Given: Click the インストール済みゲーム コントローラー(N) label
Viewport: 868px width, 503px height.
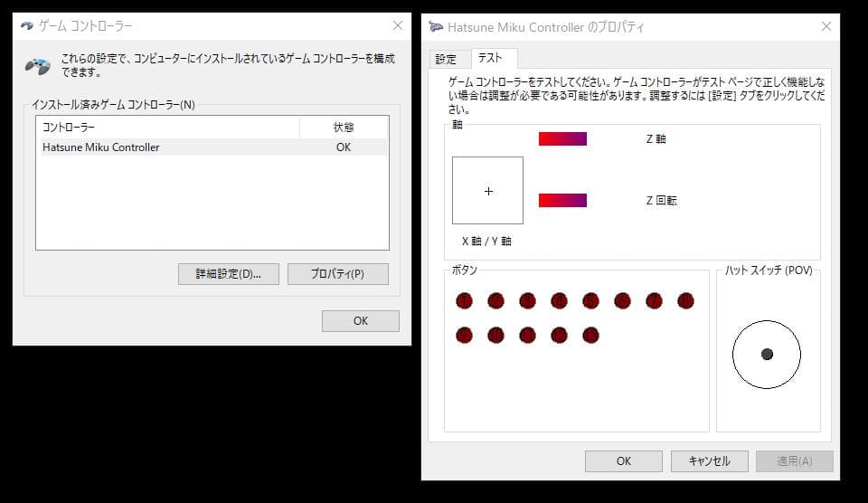Looking at the screenshot, I should [x=114, y=104].
